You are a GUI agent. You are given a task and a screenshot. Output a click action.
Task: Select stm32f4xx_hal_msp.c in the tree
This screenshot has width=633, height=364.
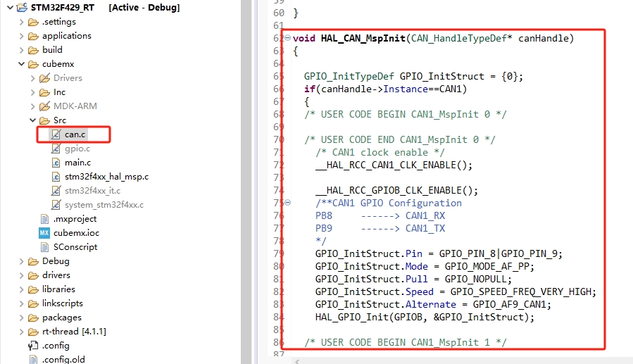click(x=106, y=177)
